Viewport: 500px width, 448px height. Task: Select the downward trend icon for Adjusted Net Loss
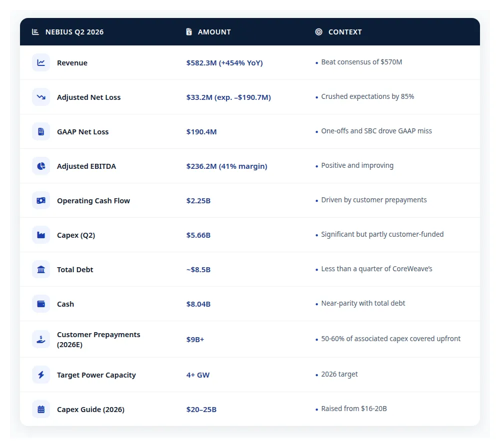pos(41,97)
